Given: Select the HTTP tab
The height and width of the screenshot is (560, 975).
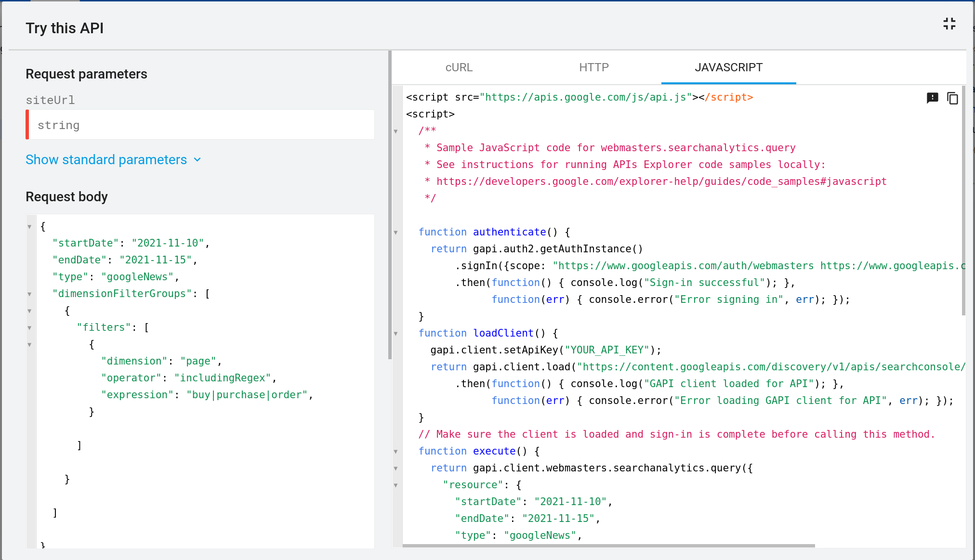Looking at the screenshot, I should (x=593, y=67).
